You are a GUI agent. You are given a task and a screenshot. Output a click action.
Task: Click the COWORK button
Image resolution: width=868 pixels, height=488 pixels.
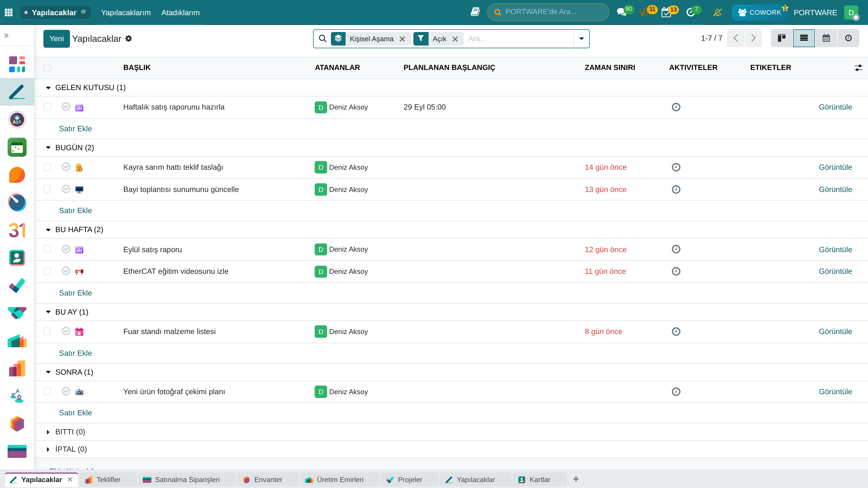pyautogui.click(x=759, y=12)
